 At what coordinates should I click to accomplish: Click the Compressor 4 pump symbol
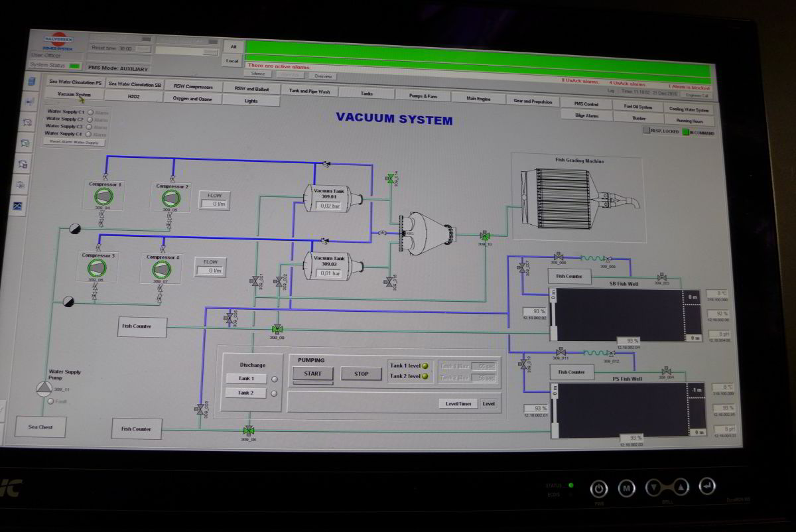(x=161, y=269)
